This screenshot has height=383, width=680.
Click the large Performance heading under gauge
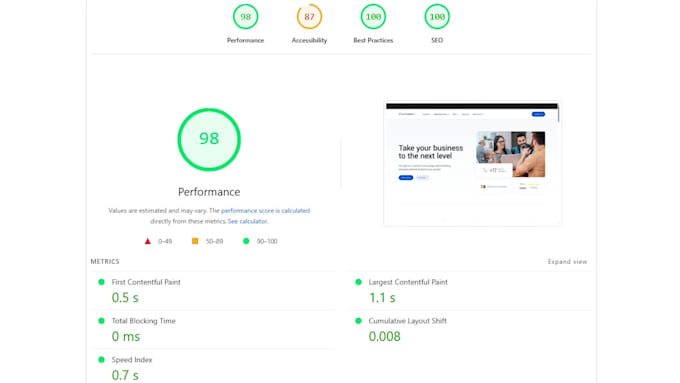coord(209,192)
